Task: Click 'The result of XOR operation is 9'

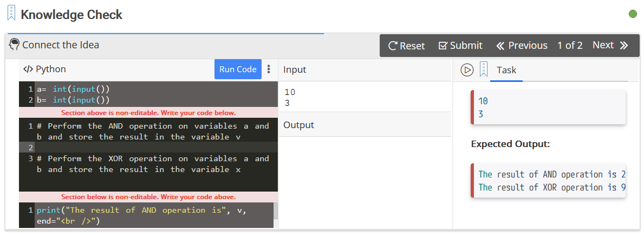Action: point(552,187)
